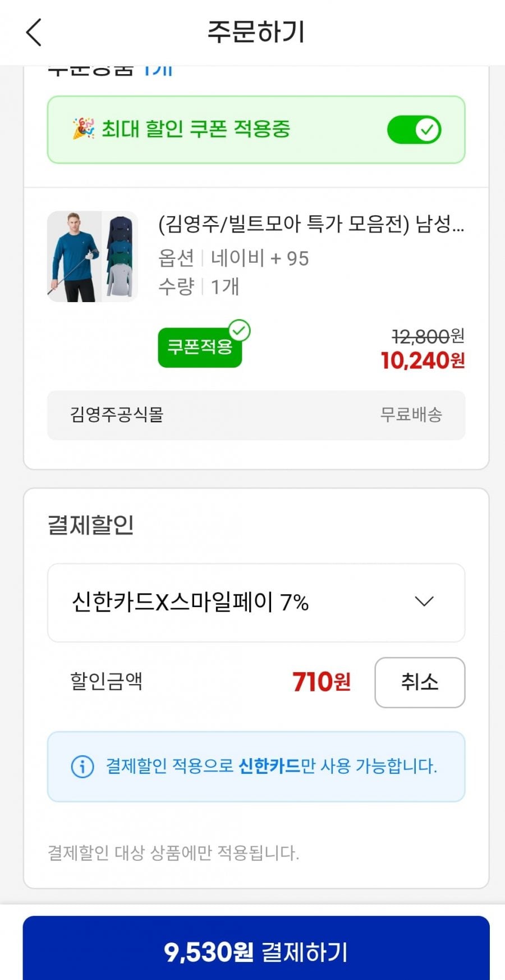Click the red 10,240원 discounted price

point(423,361)
